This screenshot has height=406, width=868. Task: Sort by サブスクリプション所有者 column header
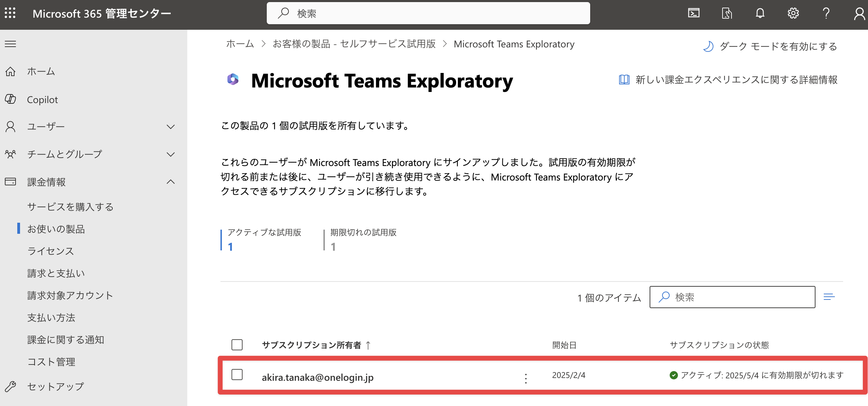(x=311, y=345)
